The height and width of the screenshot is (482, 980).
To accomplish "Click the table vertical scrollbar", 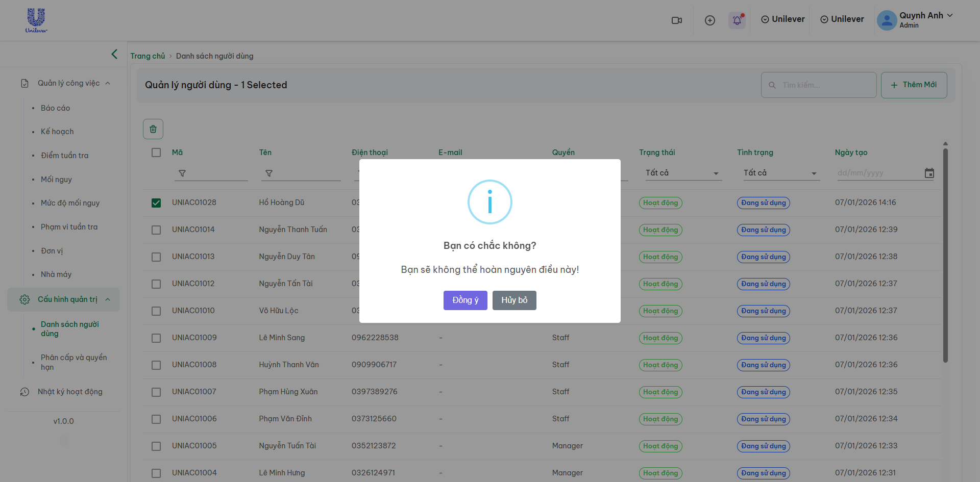I will (945, 255).
